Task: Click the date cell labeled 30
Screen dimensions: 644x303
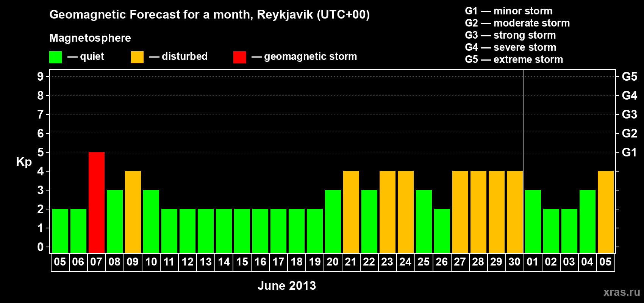Action: tap(515, 262)
